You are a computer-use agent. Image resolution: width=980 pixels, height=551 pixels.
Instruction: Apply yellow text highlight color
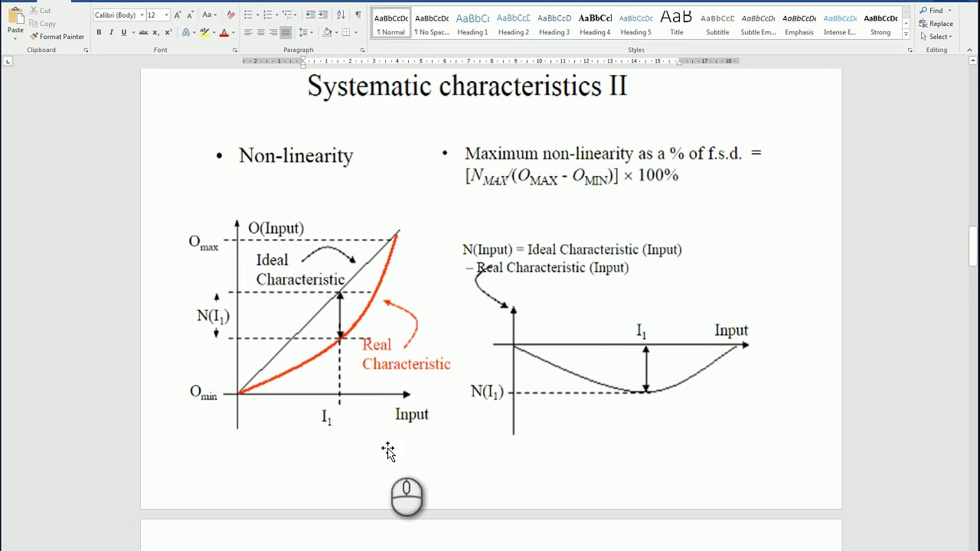click(204, 33)
